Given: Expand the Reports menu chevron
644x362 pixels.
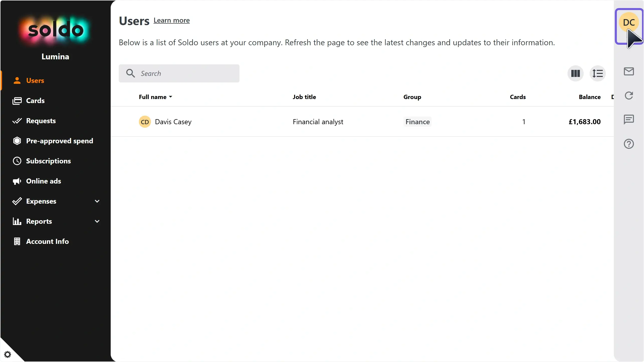Looking at the screenshot, I should [x=97, y=221].
